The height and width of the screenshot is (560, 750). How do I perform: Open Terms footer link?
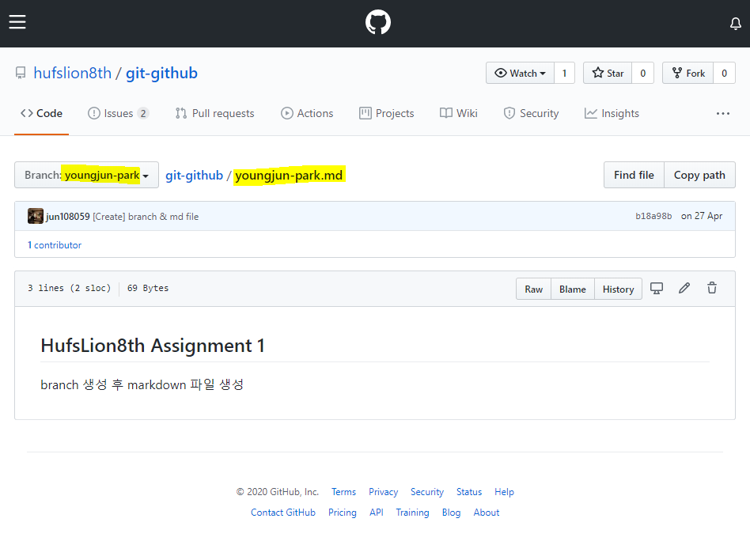pos(343,492)
